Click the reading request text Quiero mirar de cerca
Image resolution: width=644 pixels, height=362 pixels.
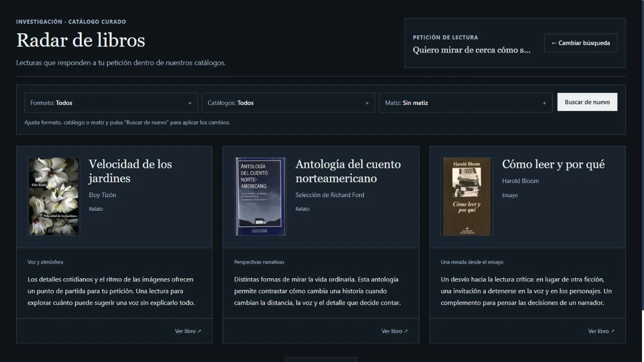pyautogui.click(x=471, y=50)
